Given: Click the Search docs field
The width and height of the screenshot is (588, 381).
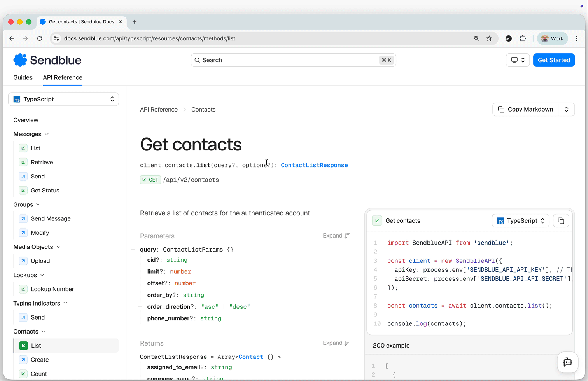Looking at the screenshot, I should [x=294, y=60].
